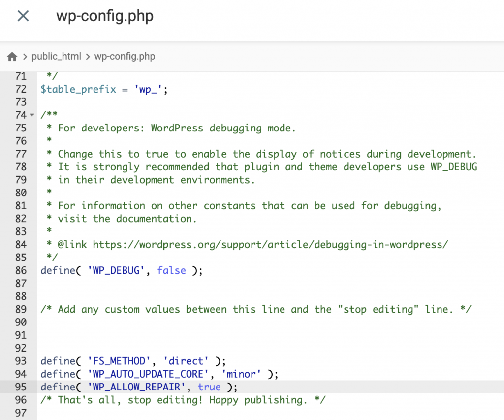Click the 'direct' value on line 93

pyautogui.click(x=186, y=361)
